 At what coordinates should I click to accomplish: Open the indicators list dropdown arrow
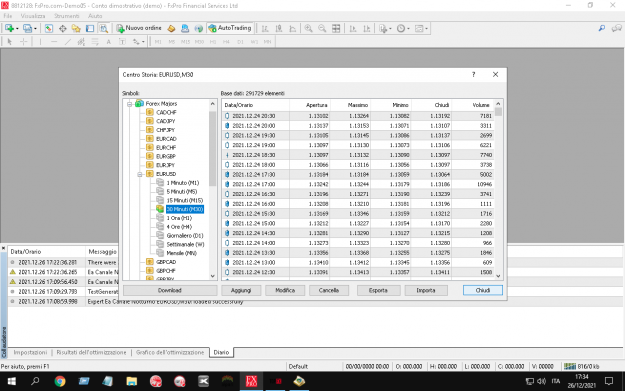[x=390, y=28]
